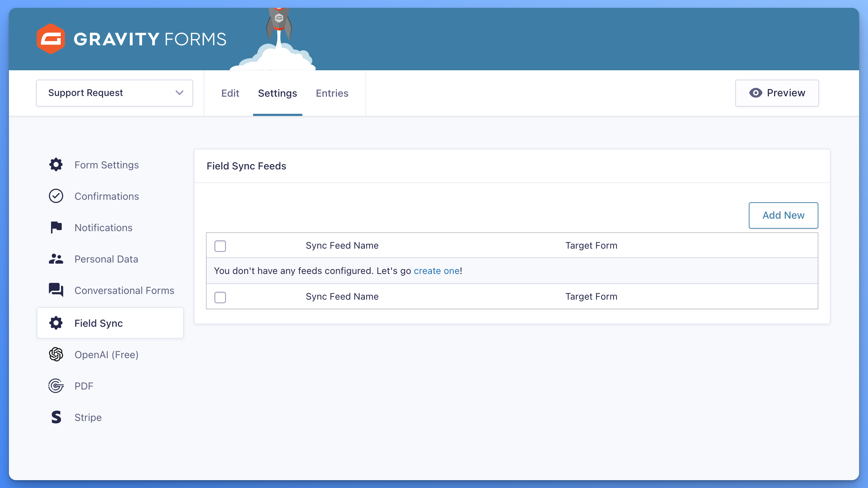Click the Personal Data people icon
The image size is (868, 488).
click(x=56, y=259)
